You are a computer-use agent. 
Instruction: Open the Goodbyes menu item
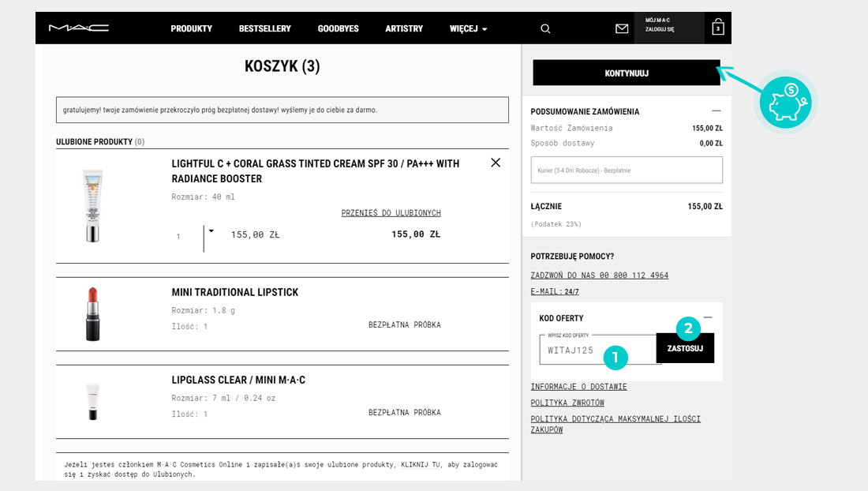(339, 28)
